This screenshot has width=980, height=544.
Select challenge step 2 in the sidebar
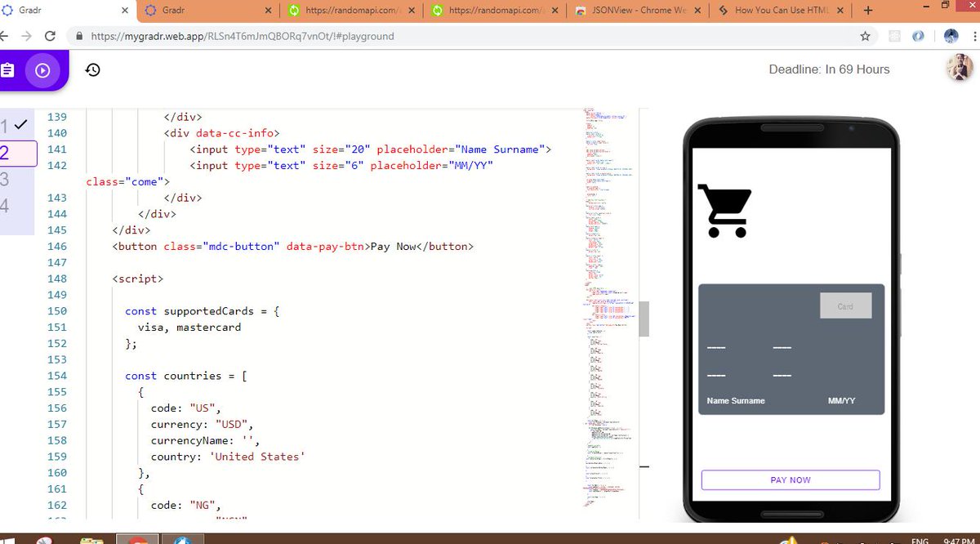tap(18, 153)
